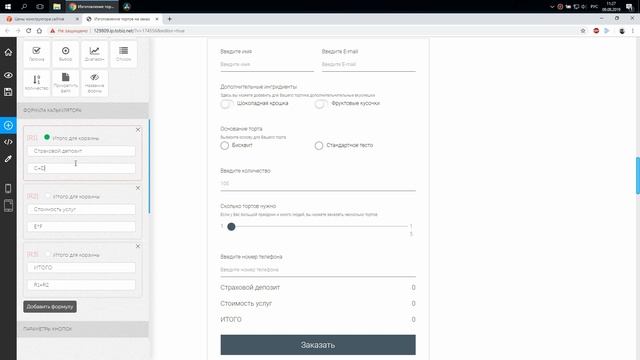Open the Task View icon in the taskbar
Image resolution: width=640 pixels, height=360 pixels.
click(40, 7)
